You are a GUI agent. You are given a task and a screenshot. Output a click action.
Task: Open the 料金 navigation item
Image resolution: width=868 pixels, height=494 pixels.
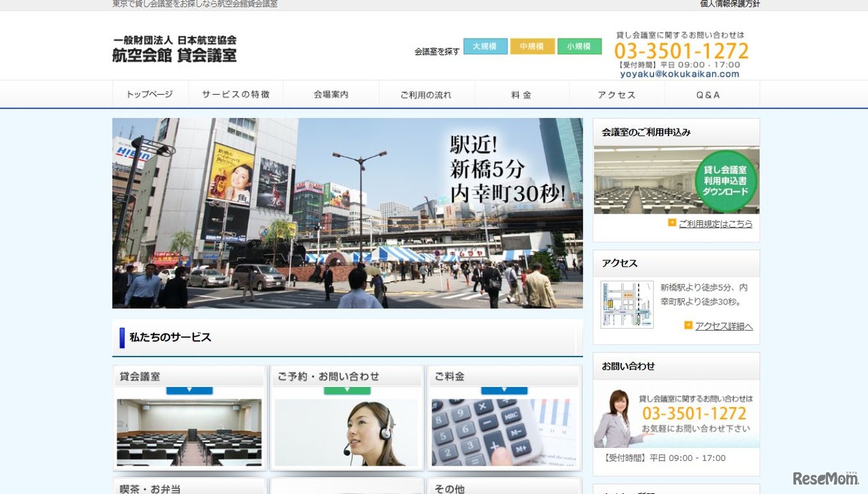tap(521, 95)
